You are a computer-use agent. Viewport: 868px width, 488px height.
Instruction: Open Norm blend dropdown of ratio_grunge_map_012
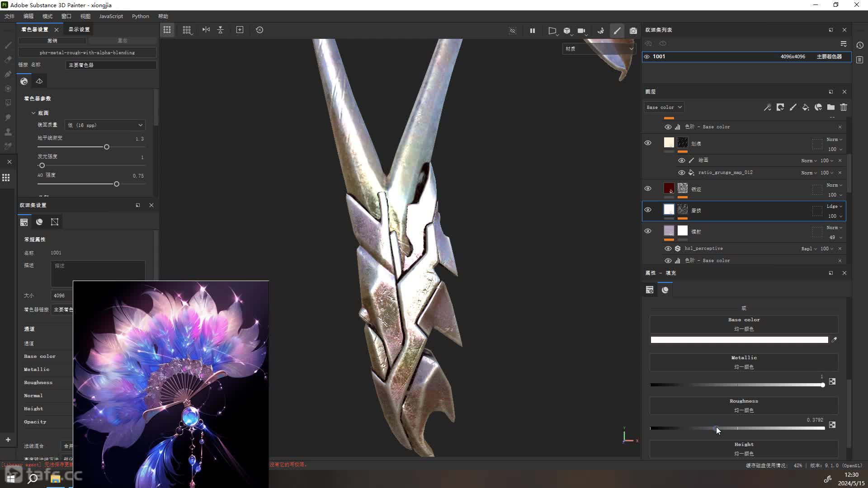(x=809, y=173)
